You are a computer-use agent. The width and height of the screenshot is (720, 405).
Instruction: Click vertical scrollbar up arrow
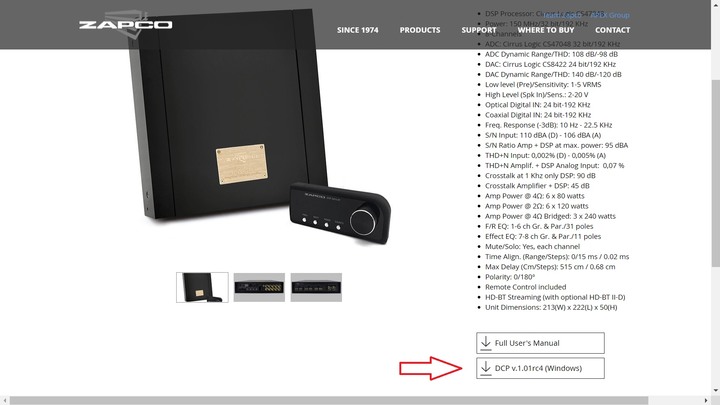715,4
